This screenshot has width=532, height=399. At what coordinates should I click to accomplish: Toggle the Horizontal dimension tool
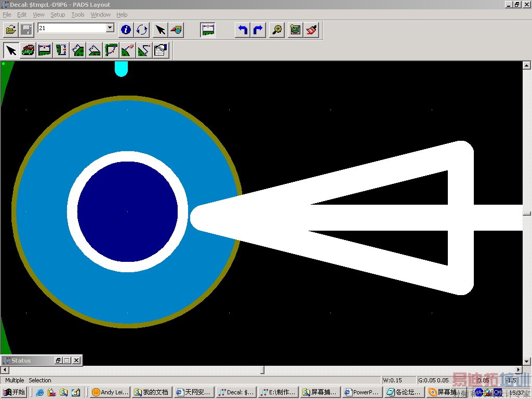point(45,50)
